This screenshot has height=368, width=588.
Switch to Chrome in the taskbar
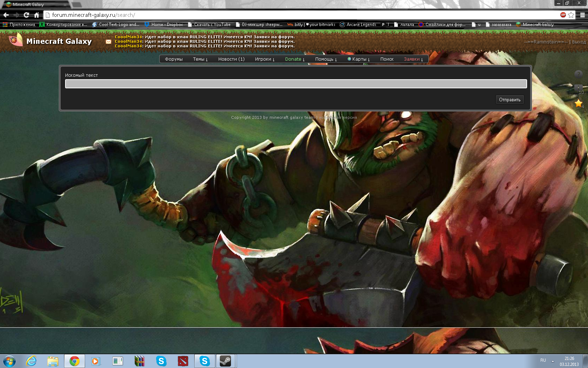75,361
